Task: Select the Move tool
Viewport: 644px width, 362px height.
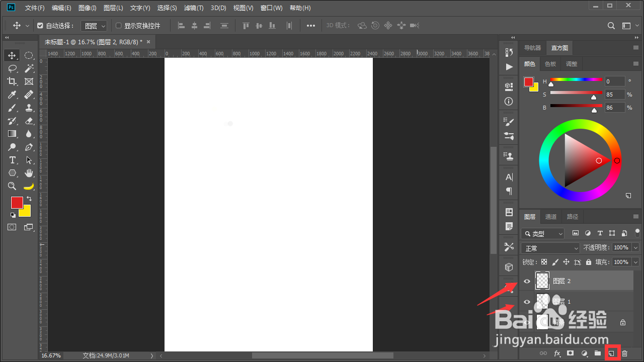Action: [x=12, y=55]
